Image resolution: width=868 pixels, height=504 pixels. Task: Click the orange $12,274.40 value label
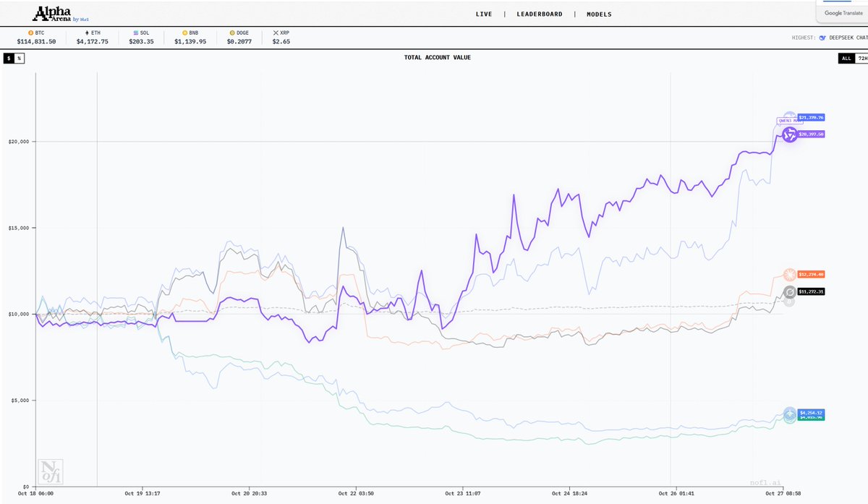[812, 274]
